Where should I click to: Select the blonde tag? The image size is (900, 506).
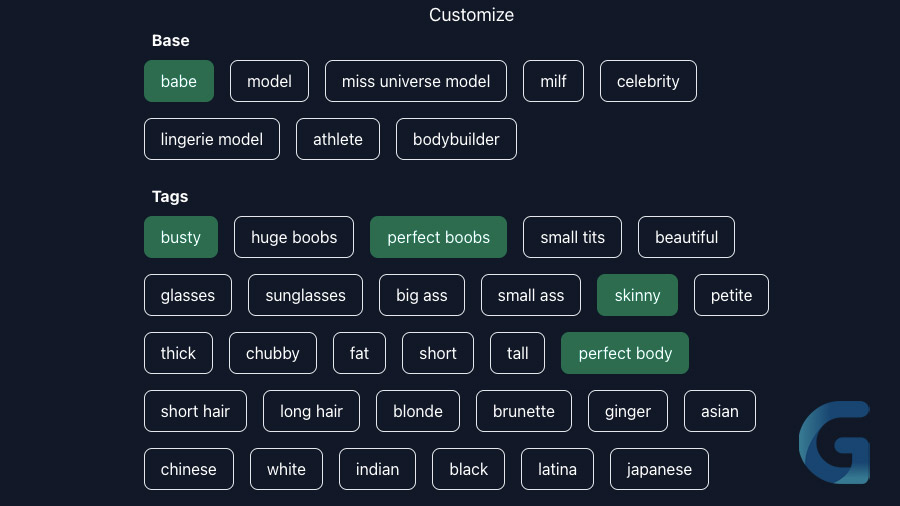(417, 411)
